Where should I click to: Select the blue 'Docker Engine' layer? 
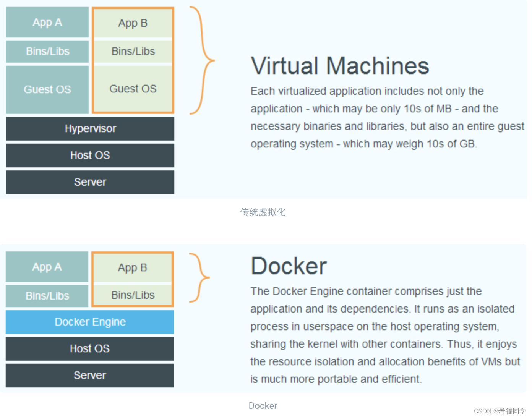coord(90,322)
